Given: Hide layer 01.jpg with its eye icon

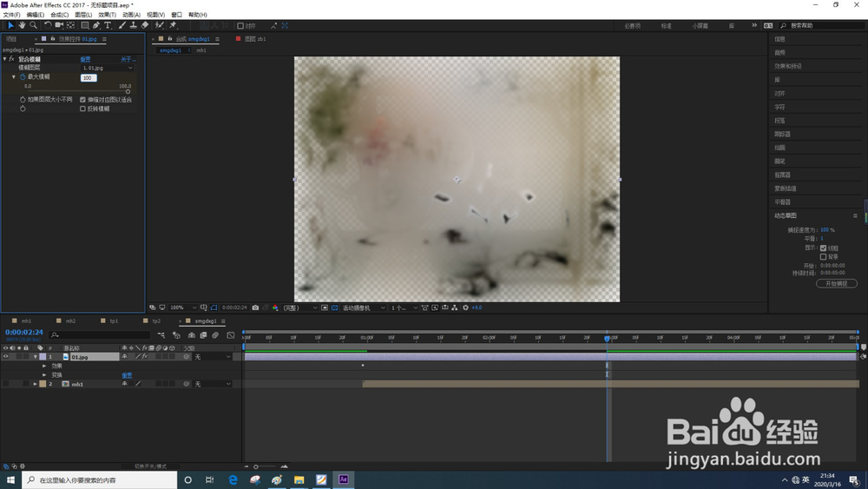Looking at the screenshot, I should pos(5,357).
